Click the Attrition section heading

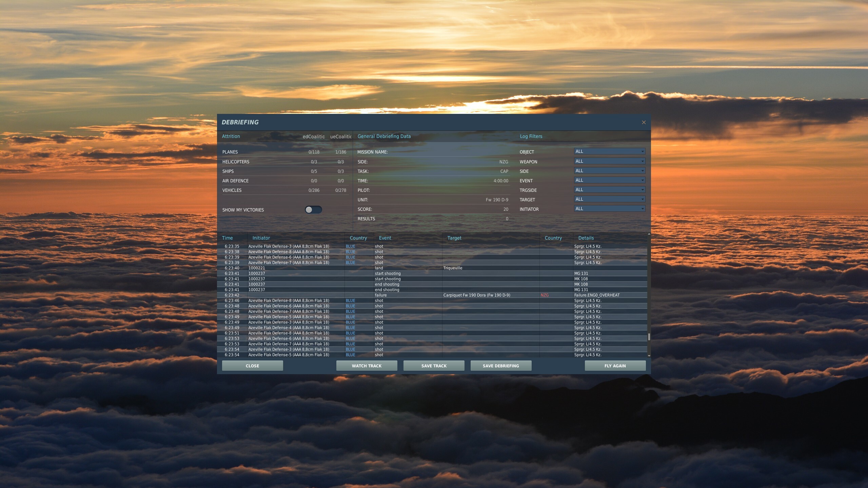point(231,136)
